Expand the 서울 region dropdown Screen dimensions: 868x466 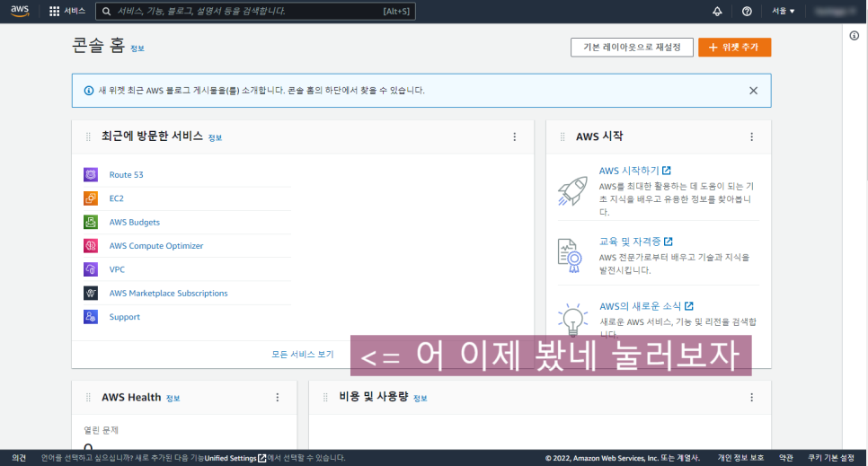[784, 11]
